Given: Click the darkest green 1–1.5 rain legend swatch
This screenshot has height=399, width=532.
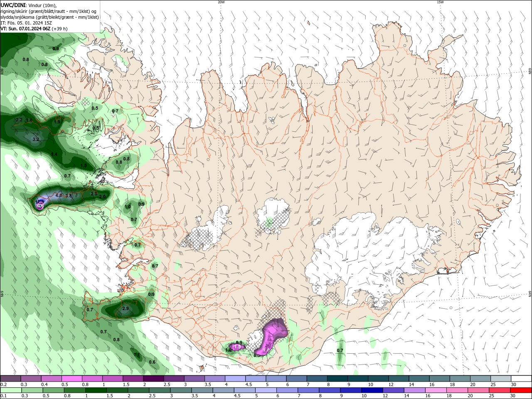Looking at the screenshot, I should 96,390.
